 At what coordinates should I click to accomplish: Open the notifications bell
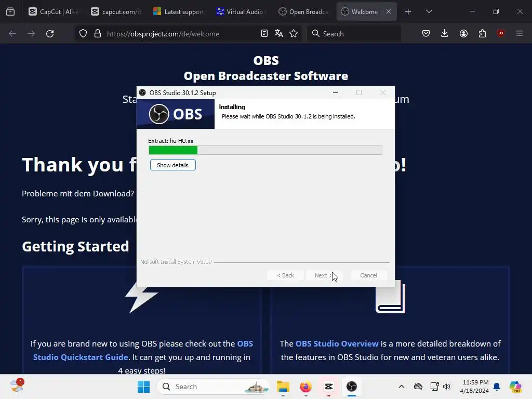497,387
